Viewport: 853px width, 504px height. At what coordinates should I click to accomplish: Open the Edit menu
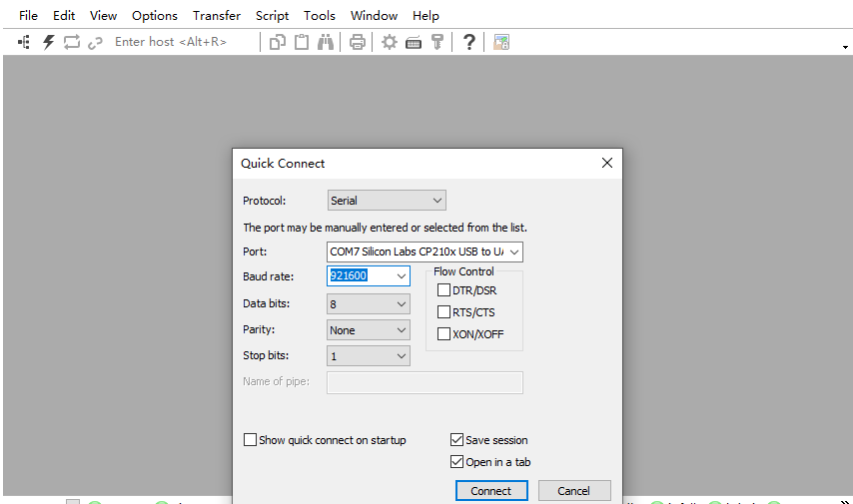[x=64, y=16]
